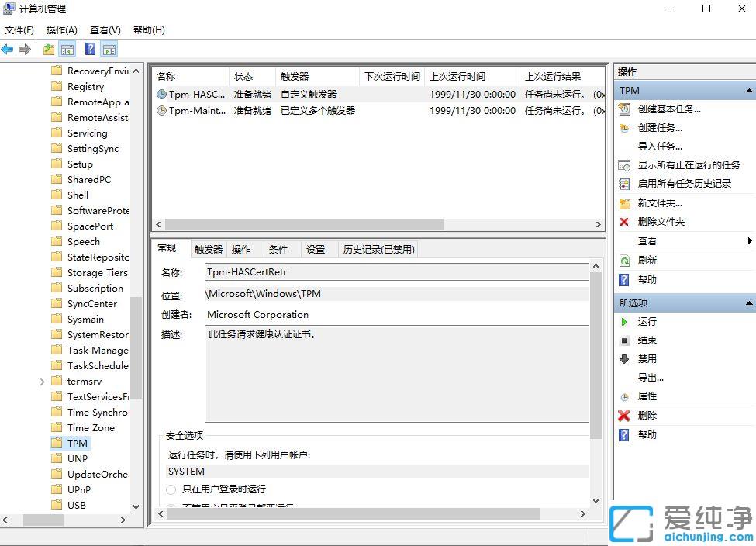
Task: 点击工具栏上的前进箭头图标
Action: pos(26,49)
